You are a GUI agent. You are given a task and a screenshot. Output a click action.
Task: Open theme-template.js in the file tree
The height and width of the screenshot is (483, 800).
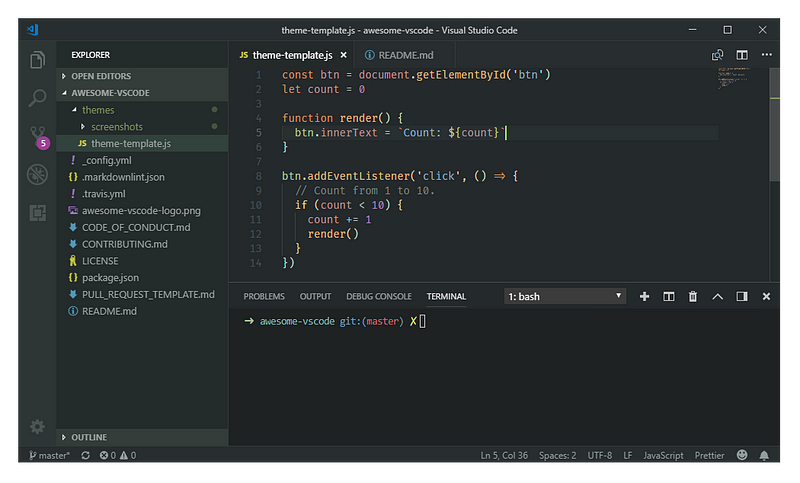[x=142, y=143]
